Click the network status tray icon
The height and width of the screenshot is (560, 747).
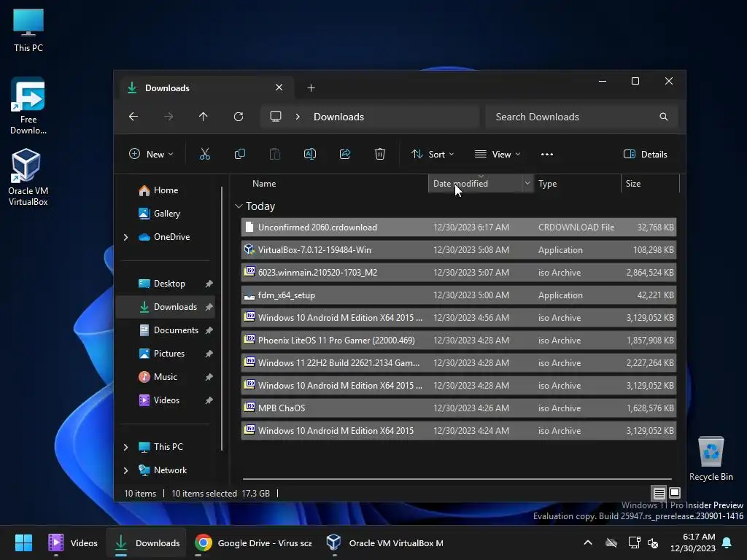634,542
